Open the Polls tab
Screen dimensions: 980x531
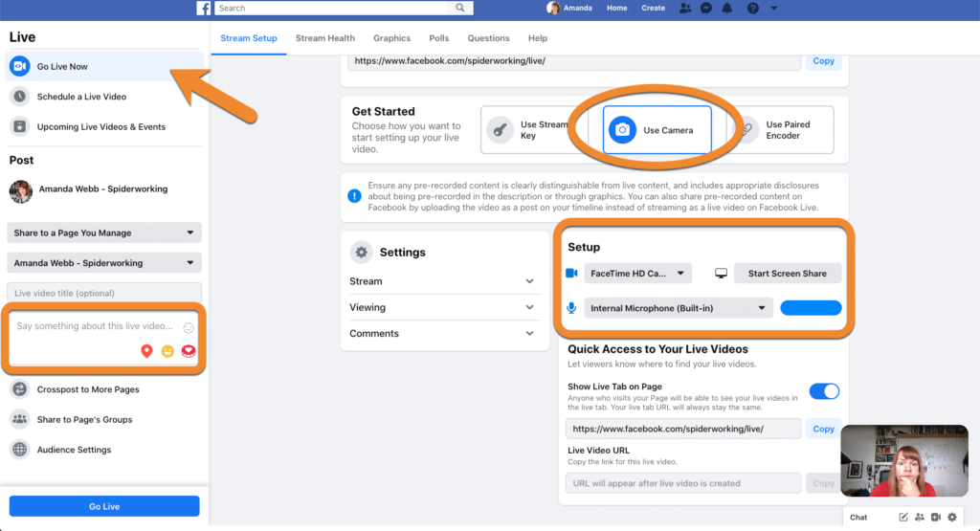[438, 38]
